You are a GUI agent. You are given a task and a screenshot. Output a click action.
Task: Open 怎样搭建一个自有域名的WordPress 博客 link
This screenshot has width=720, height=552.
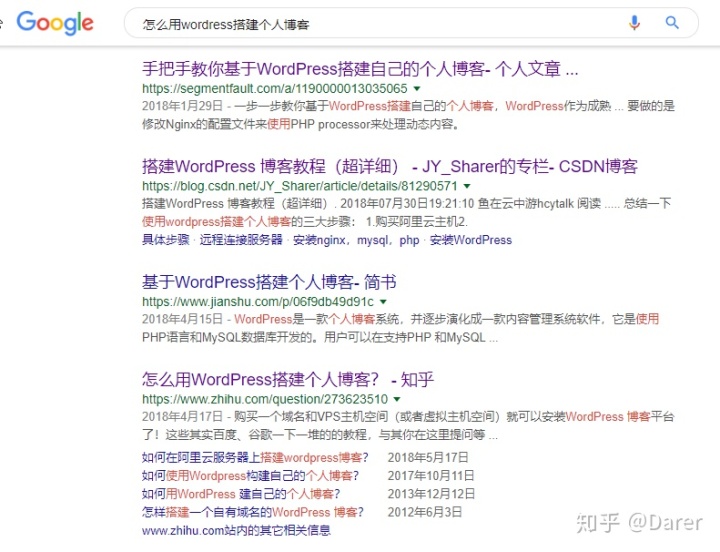pos(253,512)
